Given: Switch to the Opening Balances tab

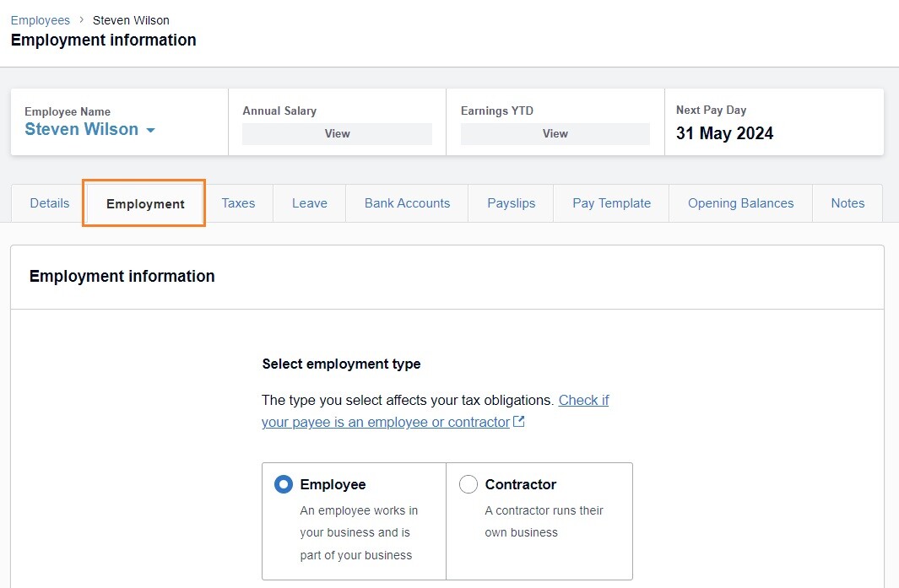Looking at the screenshot, I should click(x=739, y=202).
